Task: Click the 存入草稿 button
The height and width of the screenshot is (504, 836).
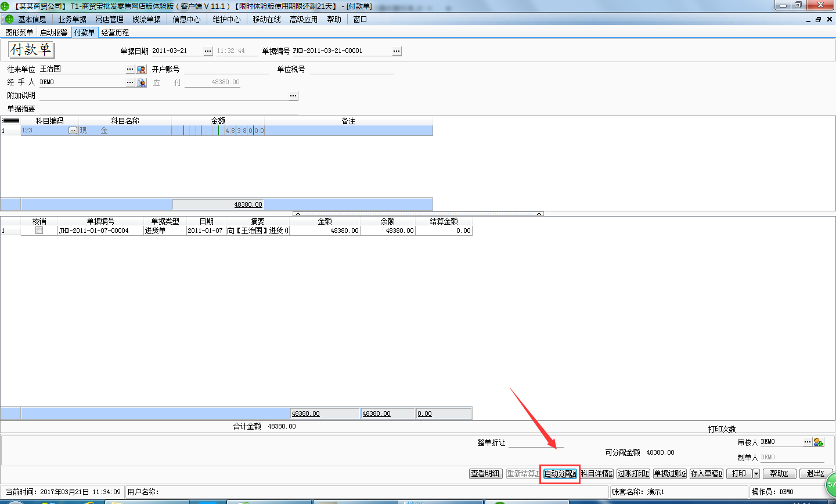Action: (x=706, y=474)
